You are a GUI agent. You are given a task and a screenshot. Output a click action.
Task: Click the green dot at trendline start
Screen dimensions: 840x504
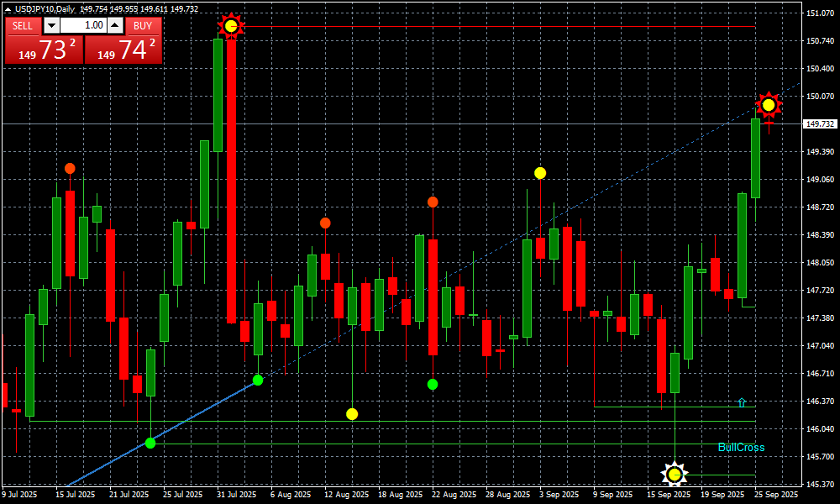point(150,443)
